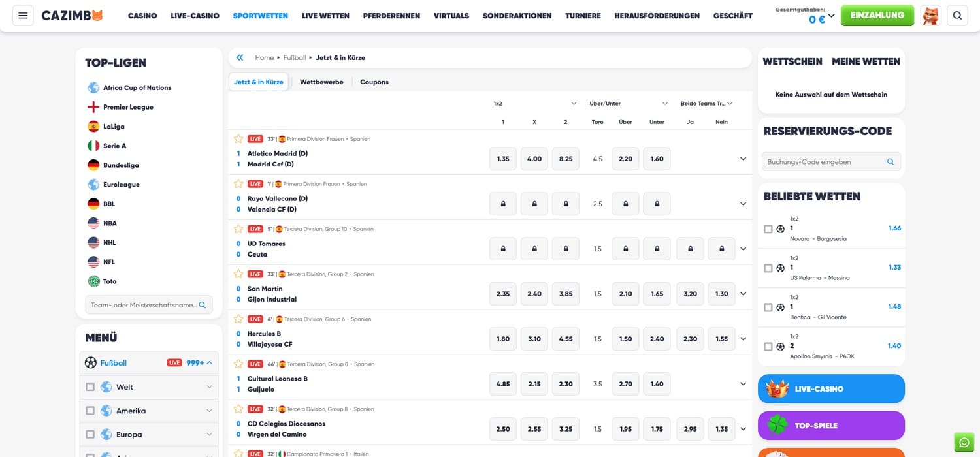Click locked Ja odds for UD Tomares
Viewport: 980px width, 457px height.
(x=690, y=249)
